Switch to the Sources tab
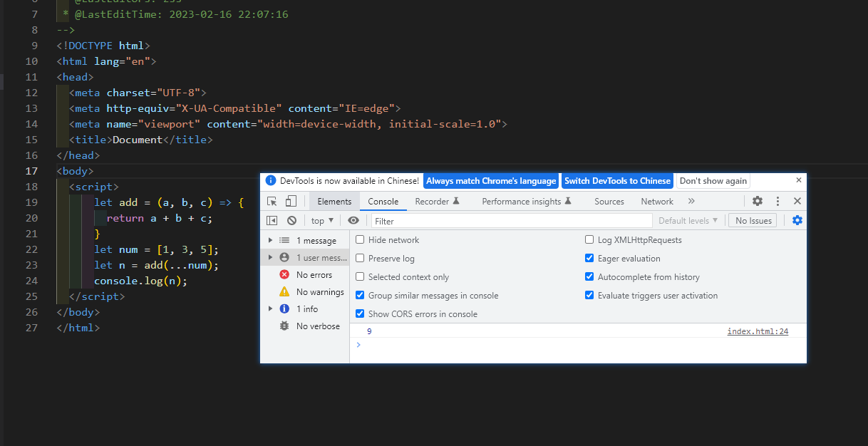Image resolution: width=868 pixels, height=446 pixels. coord(609,202)
